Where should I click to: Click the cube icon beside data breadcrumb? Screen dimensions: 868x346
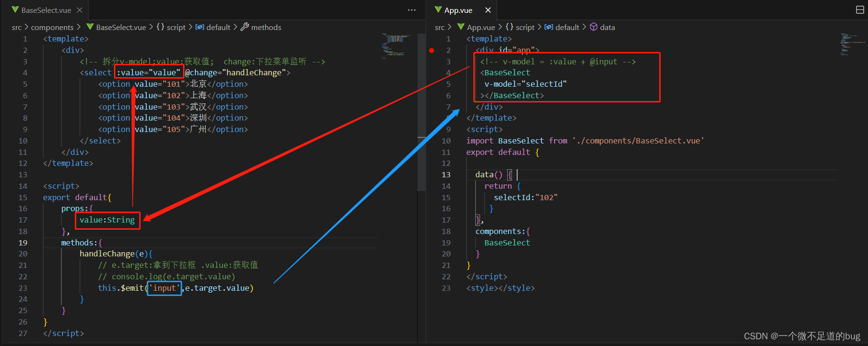(594, 27)
